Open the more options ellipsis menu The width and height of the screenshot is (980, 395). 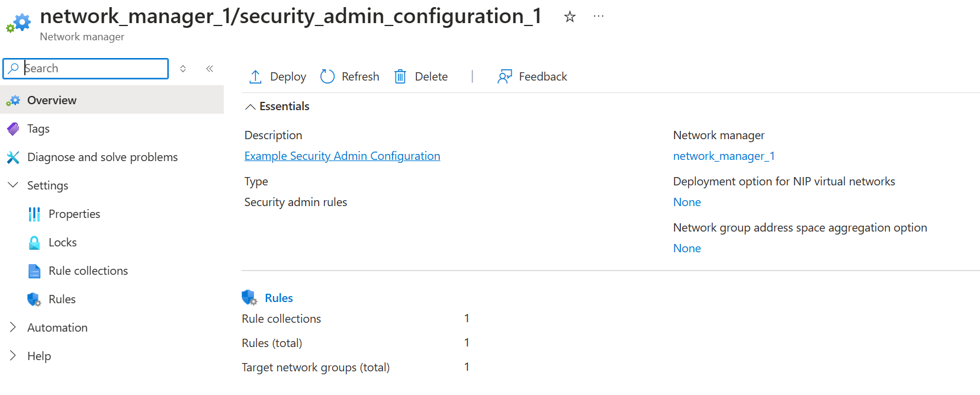tap(599, 17)
